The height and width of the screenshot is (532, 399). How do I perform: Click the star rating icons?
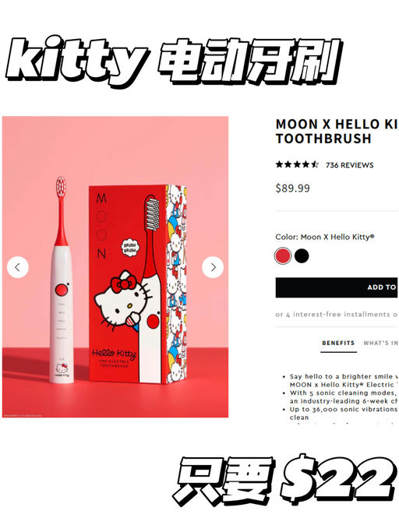(x=297, y=165)
